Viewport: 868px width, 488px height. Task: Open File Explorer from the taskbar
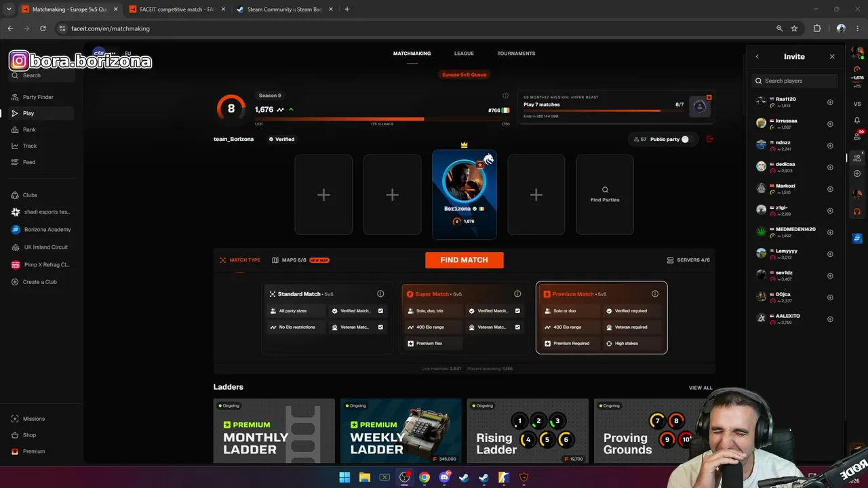pyautogui.click(x=364, y=477)
